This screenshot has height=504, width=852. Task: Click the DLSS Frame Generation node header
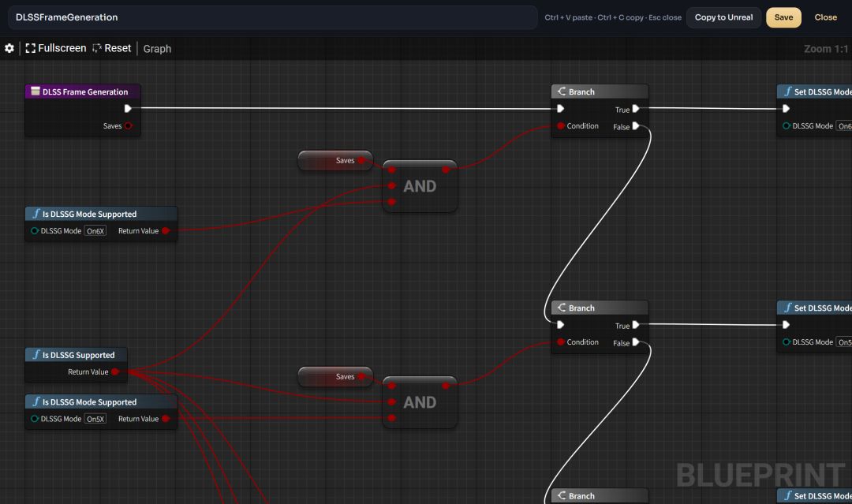point(83,91)
